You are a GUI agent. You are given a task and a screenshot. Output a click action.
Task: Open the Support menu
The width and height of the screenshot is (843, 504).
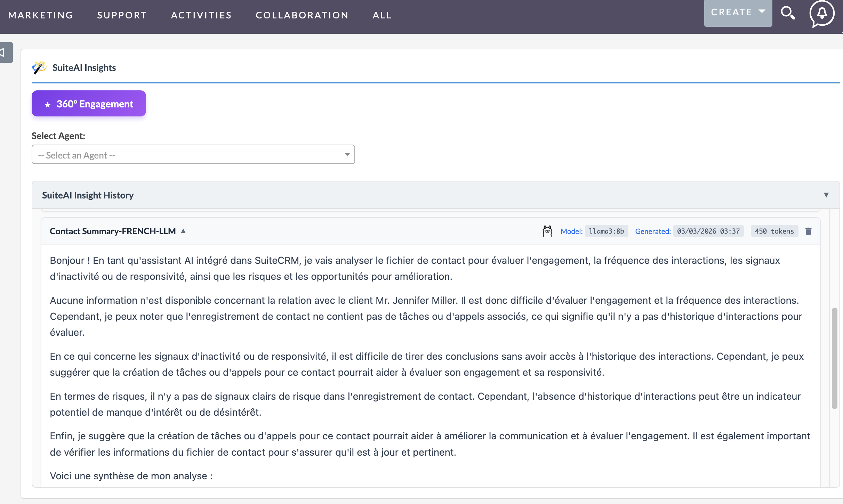[x=122, y=15]
